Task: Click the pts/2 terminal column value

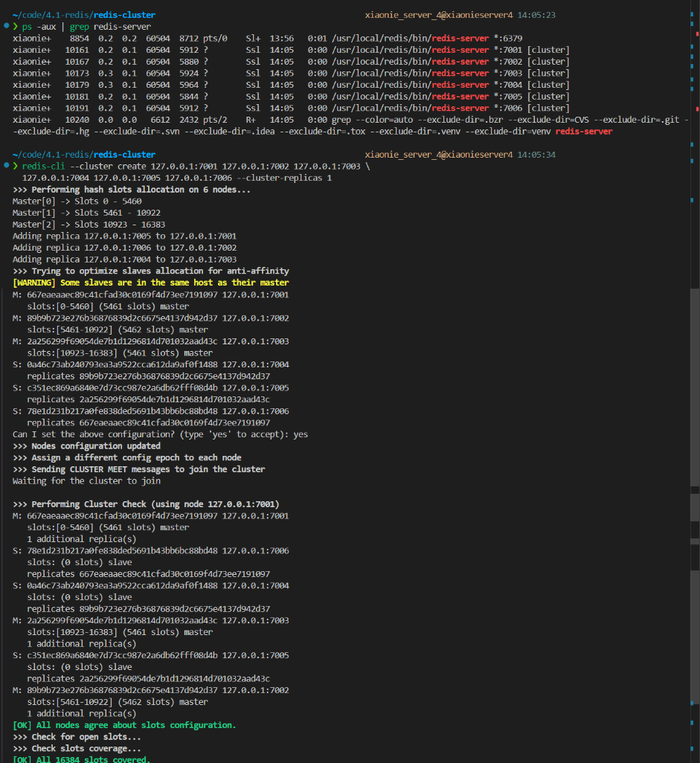Action: [x=215, y=120]
